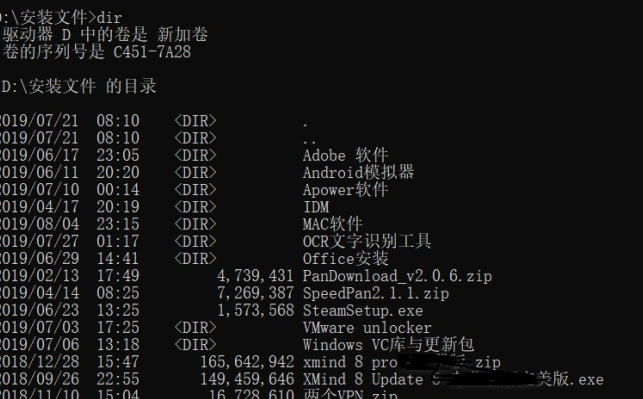Click the OCR文字识别工具 folder name

pyautogui.click(x=367, y=242)
